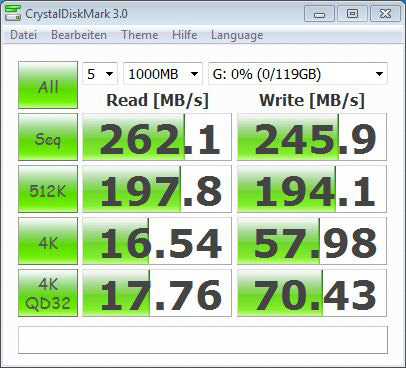This screenshot has height=368, width=406.
Task: Open the Language menu
Action: 237,35
